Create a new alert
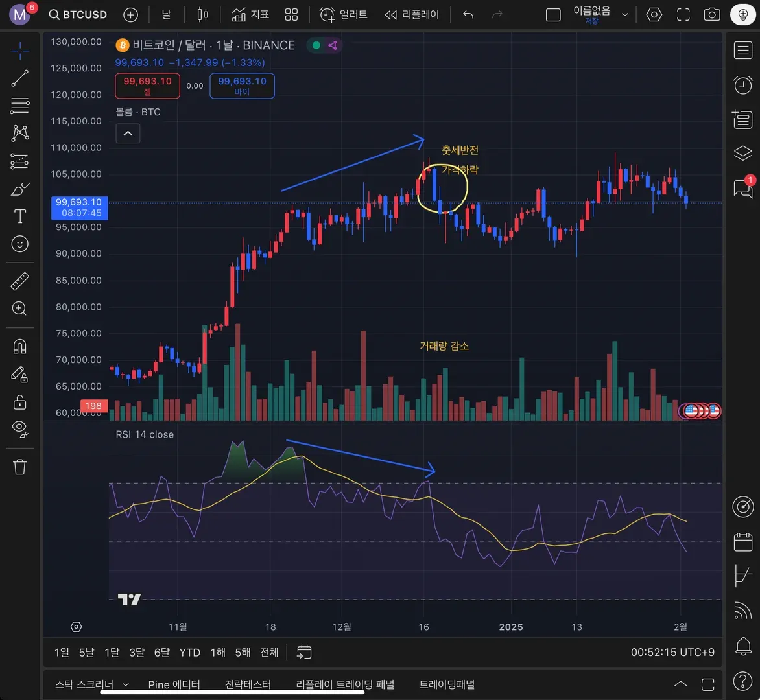760x700 pixels. click(x=343, y=14)
